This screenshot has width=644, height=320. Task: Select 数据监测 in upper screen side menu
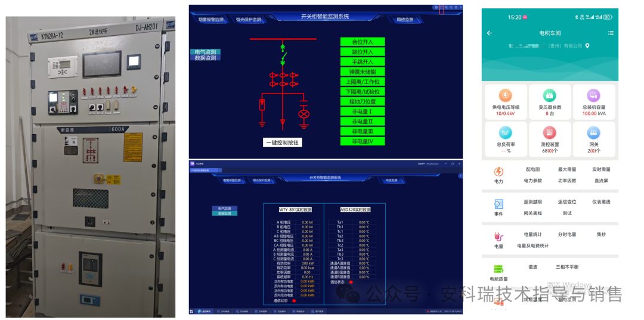pos(205,58)
